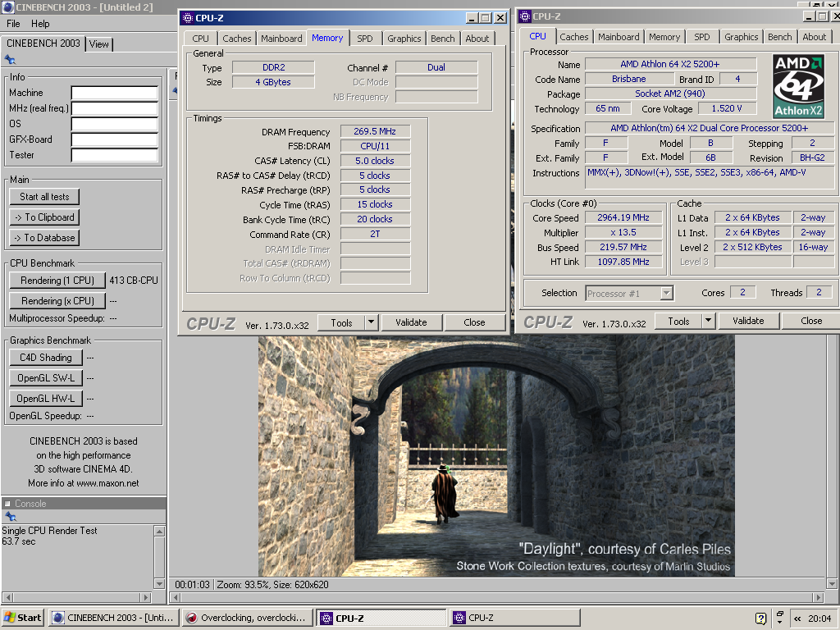
Task: Click the MHz (real freq.) input field
Action: point(115,109)
